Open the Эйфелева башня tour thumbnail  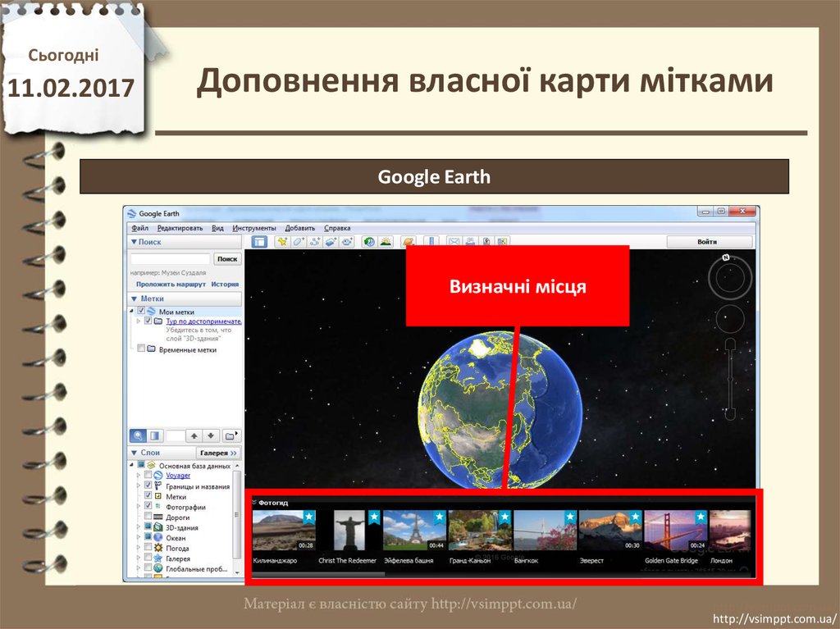(x=413, y=531)
